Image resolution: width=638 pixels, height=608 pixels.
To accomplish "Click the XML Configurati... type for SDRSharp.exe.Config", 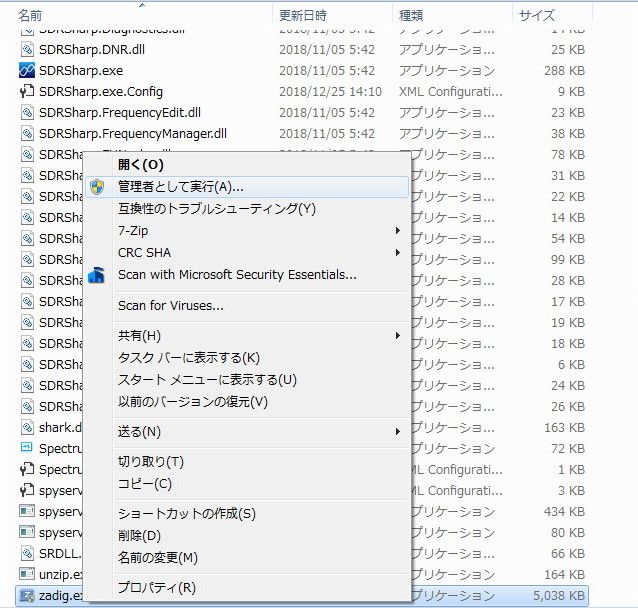I will tap(451, 92).
